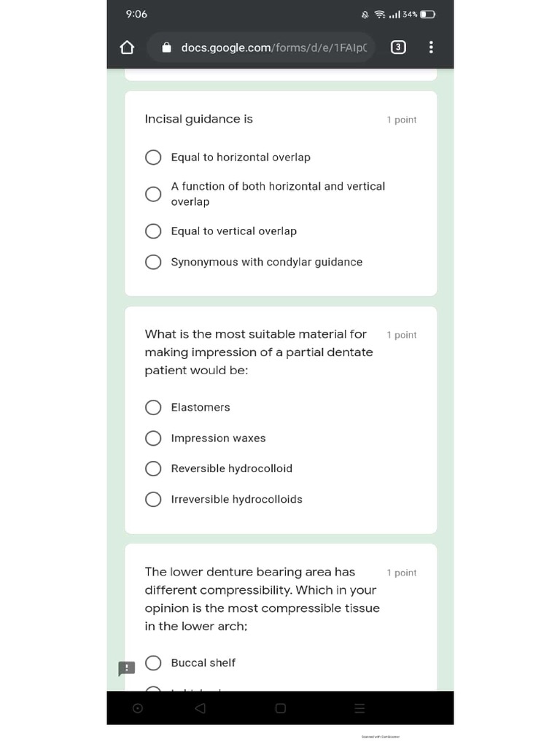Image resolution: width=560 pixels, height=747 pixels.
Task: Tap the battery status indicator
Action: tap(428, 14)
